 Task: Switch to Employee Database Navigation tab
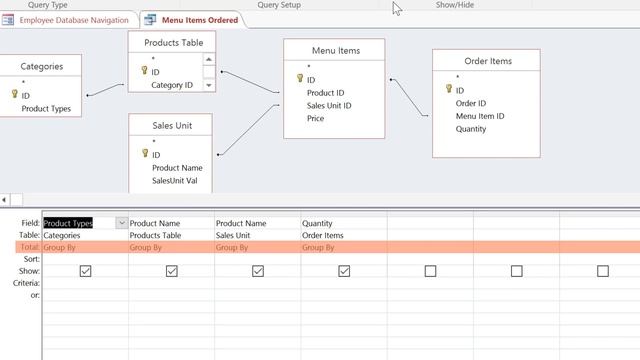coord(73,20)
